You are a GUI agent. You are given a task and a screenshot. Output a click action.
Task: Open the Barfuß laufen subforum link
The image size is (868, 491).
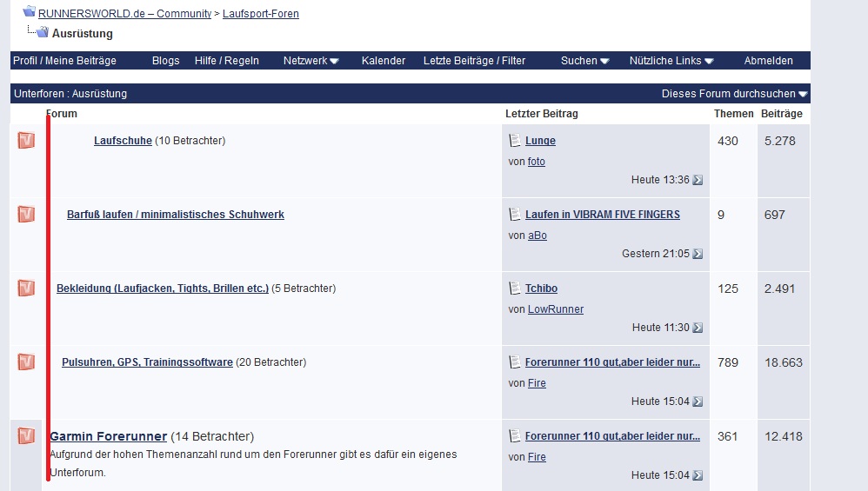(176, 215)
